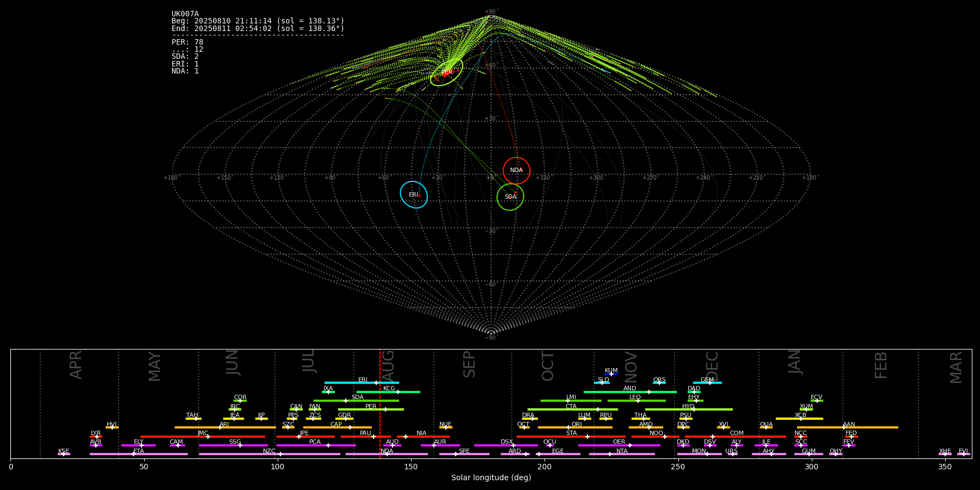Image resolution: width=980 pixels, height=490 pixels.
Task: Click the cyan ERI radiant circle on the map
Action: coord(414,195)
